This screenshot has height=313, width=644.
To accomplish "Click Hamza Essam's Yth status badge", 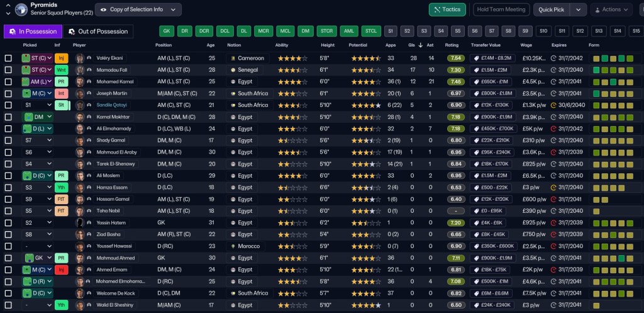I will point(61,188).
